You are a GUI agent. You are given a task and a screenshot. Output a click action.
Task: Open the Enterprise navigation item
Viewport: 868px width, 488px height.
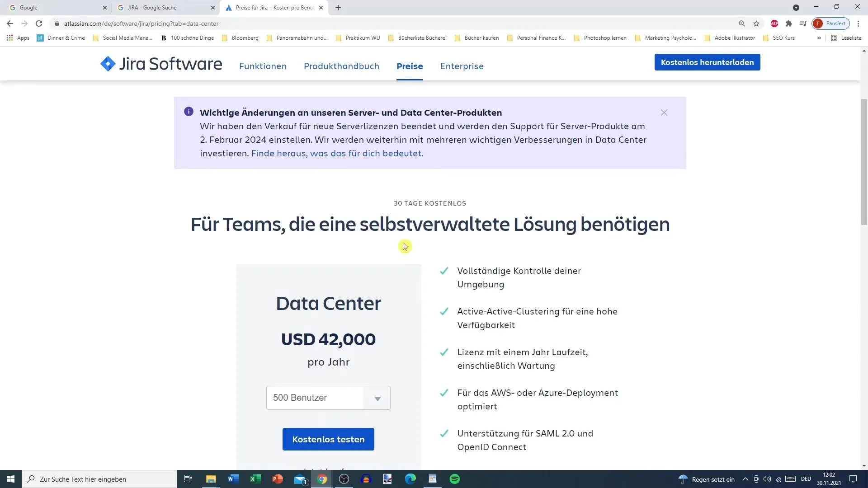click(x=462, y=66)
